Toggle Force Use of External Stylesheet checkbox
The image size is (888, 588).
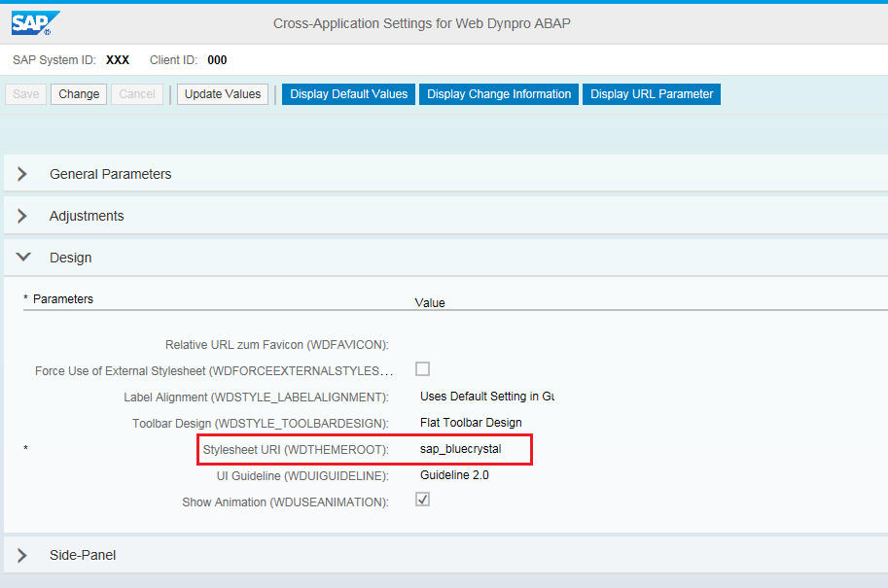(422, 369)
